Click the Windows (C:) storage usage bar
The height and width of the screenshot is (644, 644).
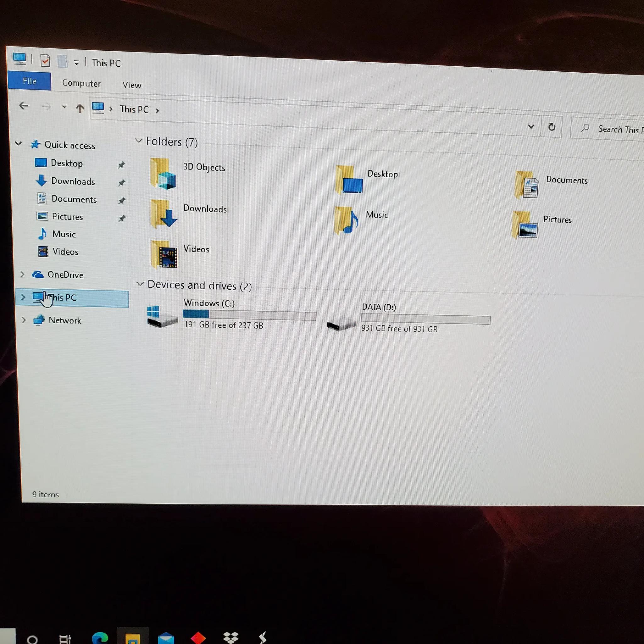(249, 314)
